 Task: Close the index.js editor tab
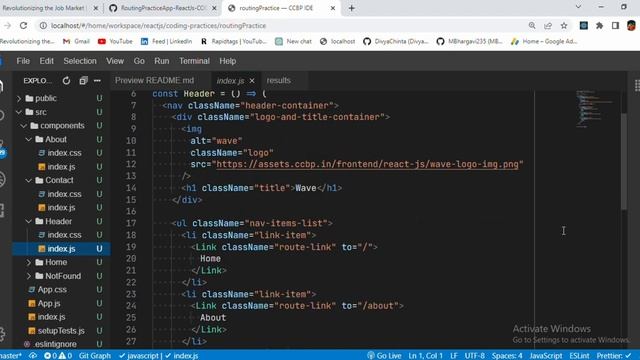point(252,81)
